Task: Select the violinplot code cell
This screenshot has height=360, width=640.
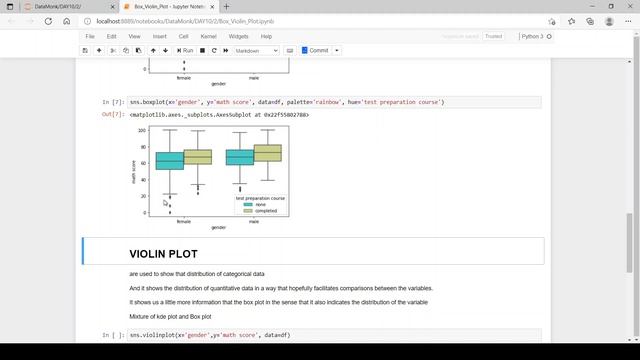Action: point(334,335)
